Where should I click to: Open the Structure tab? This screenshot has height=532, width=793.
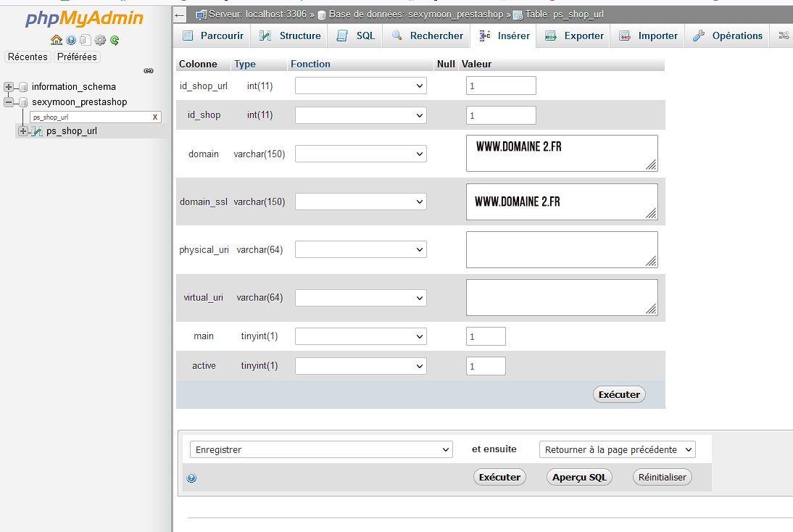[290, 36]
